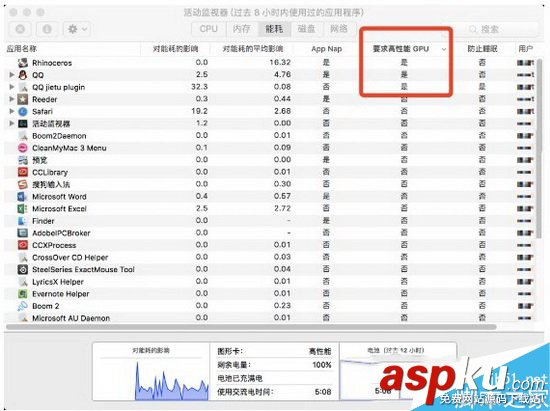Select the CleanMyMac 3 Menu row name

(69, 148)
